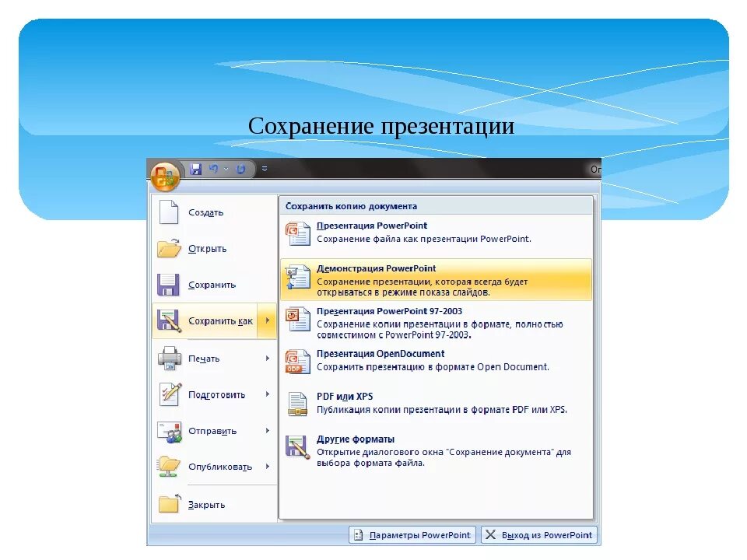Open Customize Quick Access Toolbar dropdown

[x=265, y=169]
